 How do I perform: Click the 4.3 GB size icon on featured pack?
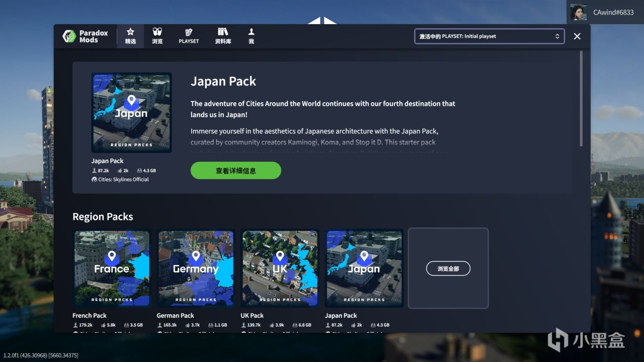pyautogui.click(x=139, y=170)
